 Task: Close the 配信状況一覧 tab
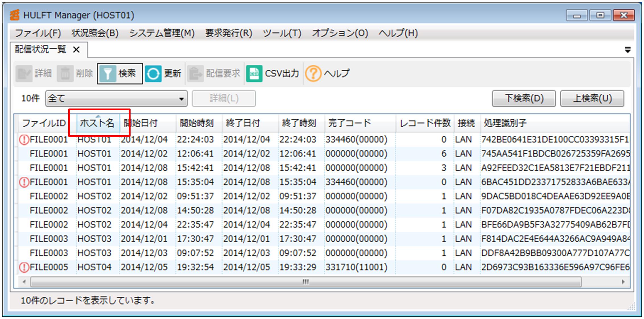75,49
